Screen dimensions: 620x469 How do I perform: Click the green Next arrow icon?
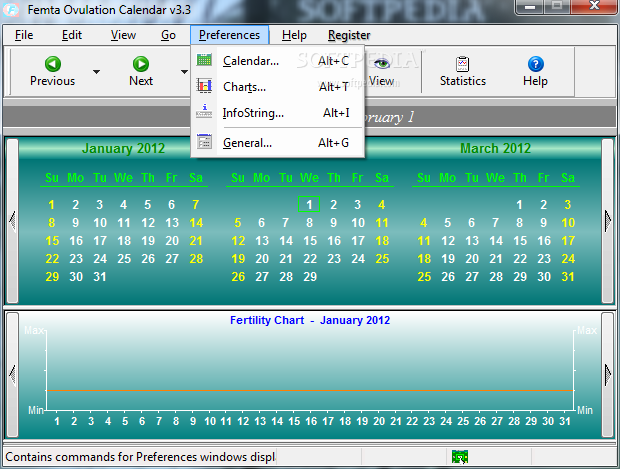click(141, 64)
